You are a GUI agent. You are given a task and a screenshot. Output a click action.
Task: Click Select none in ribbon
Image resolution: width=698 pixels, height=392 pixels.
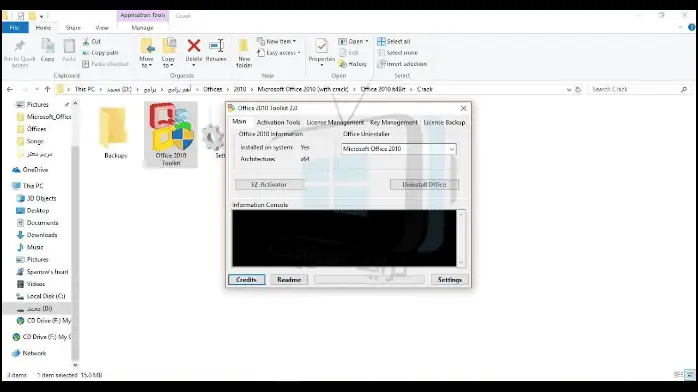pos(398,53)
